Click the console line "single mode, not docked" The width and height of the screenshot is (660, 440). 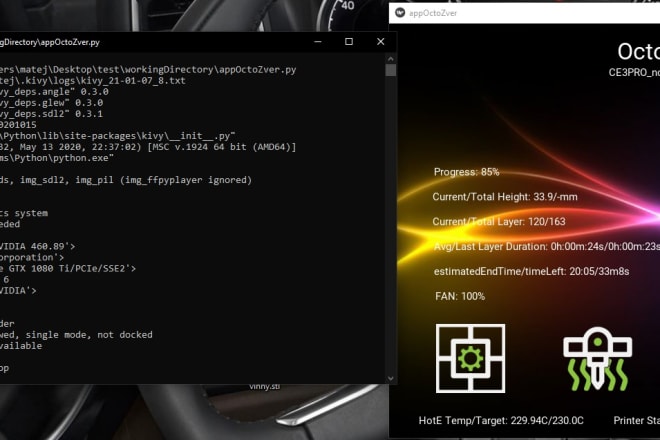76,335
